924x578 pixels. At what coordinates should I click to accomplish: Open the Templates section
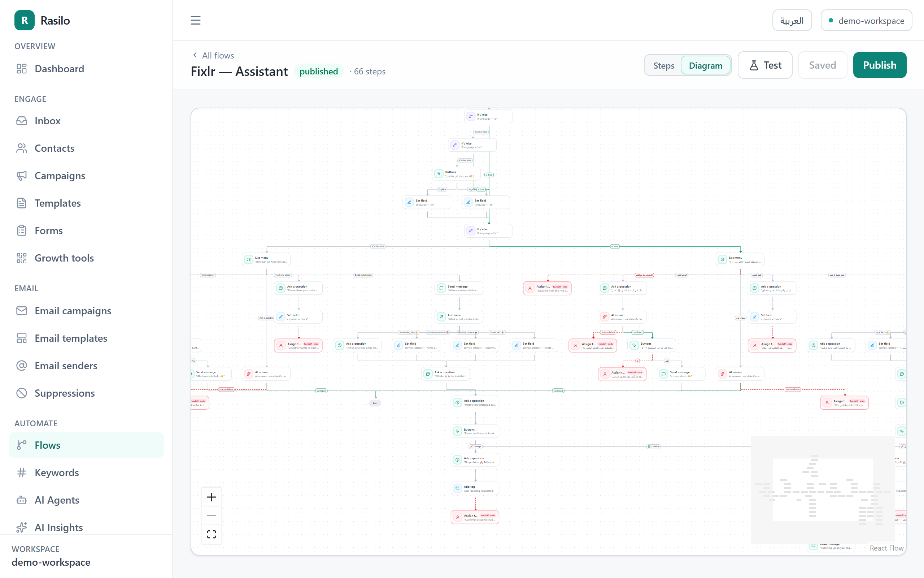[86, 203]
